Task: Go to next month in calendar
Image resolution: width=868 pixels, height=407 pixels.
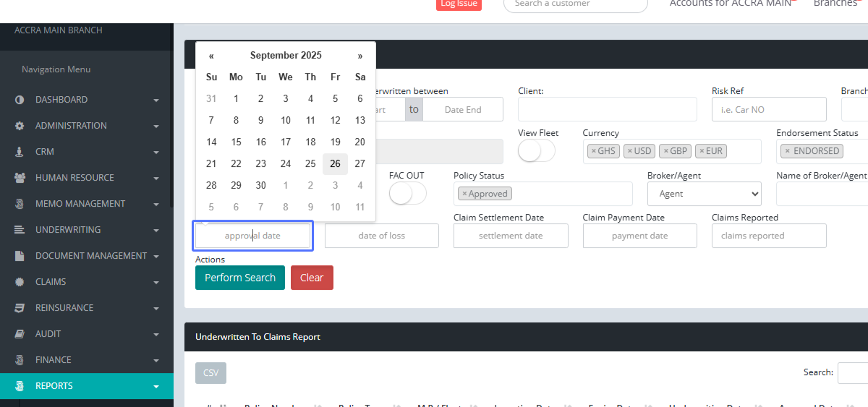Action: (x=359, y=56)
